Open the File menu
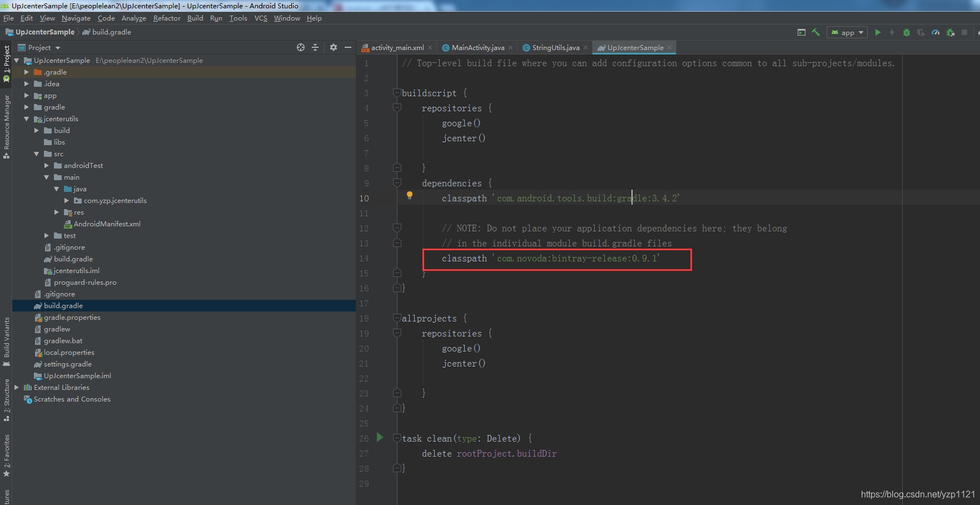This screenshot has height=505, width=980. 8,18
